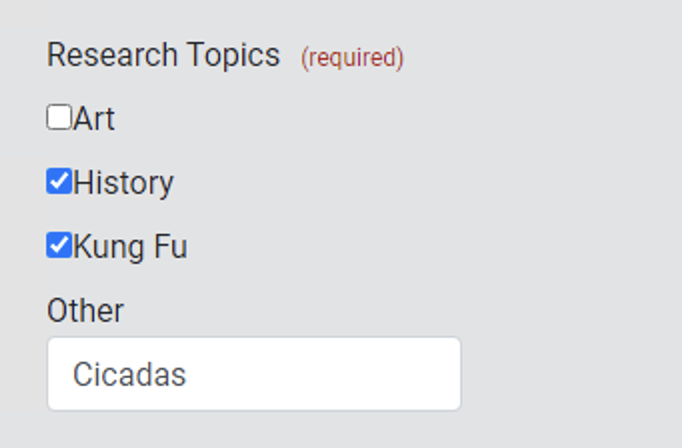Click the Research Topics heading
The width and height of the screenshot is (682, 448).
point(163,55)
